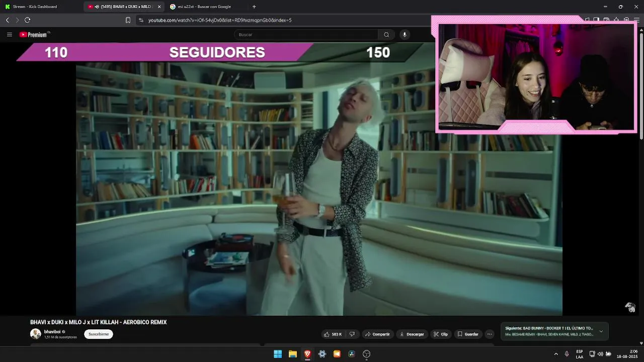Click the YouTube search magnifier button

pyautogui.click(x=386, y=35)
